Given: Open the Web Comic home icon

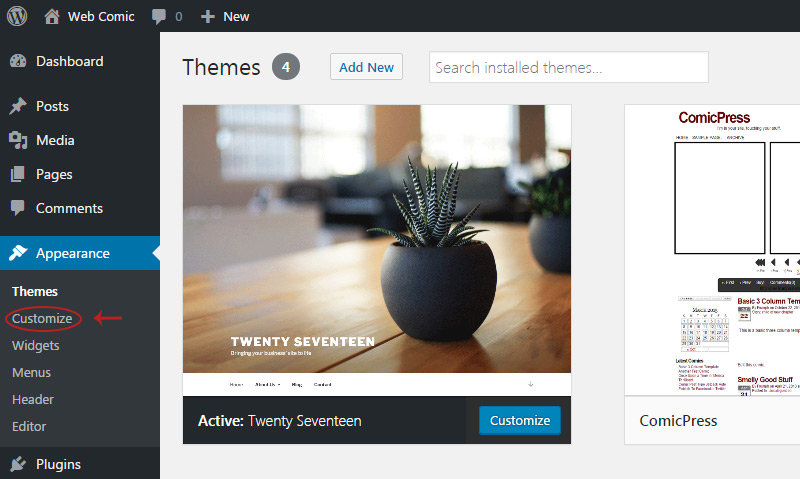Looking at the screenshot, I should pos(52,16).
